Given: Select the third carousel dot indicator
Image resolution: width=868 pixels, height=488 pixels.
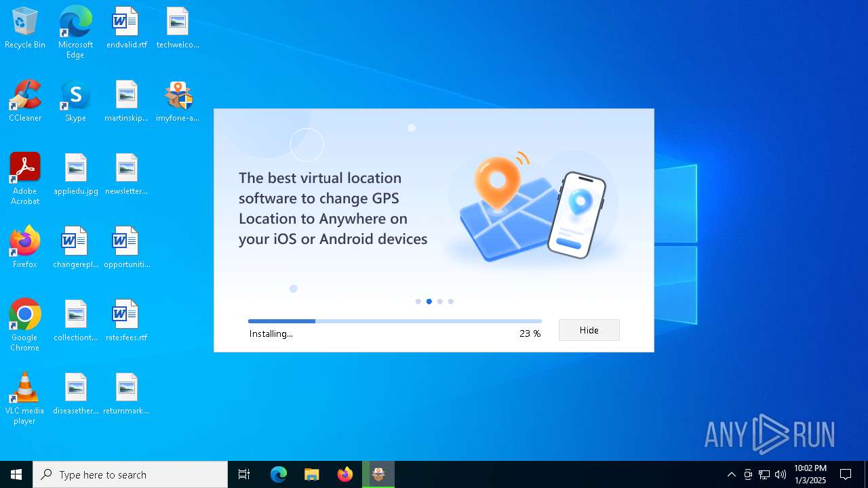Looking at the screenshot, I should point(439,302).
